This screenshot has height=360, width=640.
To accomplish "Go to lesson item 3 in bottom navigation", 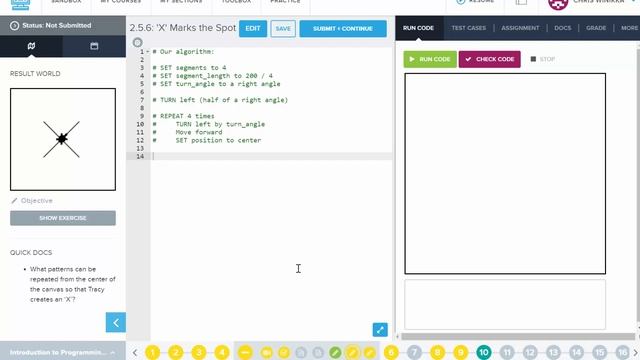I will click(x=199, y=352).
